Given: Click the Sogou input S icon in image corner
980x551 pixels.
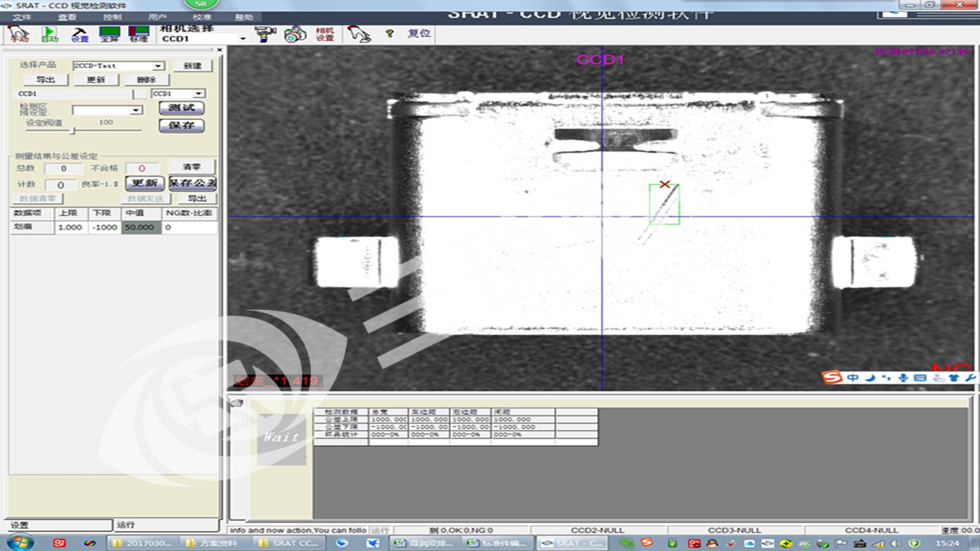Looking at the screenshot, I should coord(832,377).
